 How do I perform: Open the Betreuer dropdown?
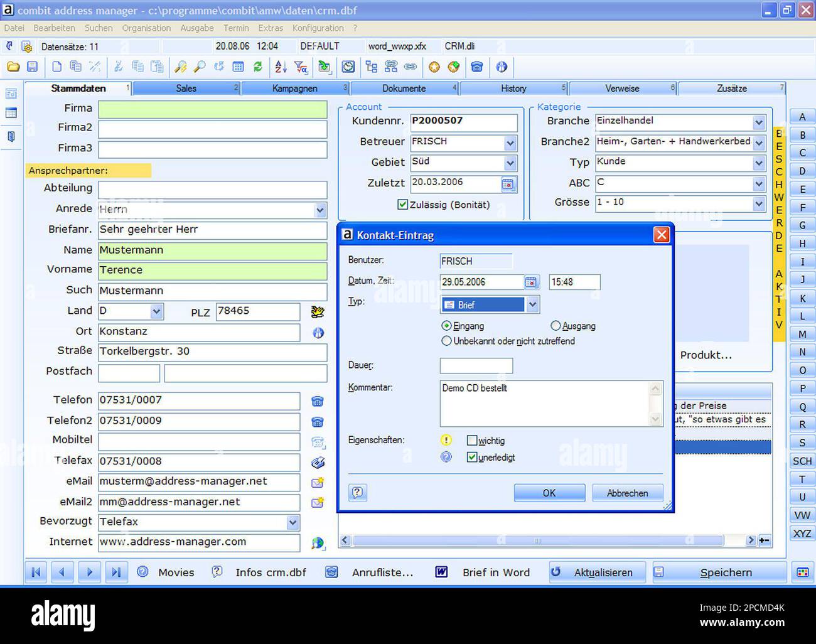pyautogui.click(x=510, y=144)
